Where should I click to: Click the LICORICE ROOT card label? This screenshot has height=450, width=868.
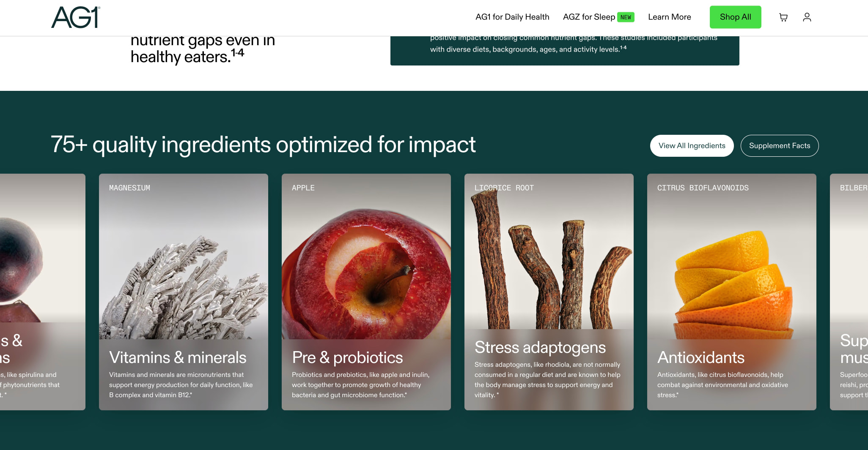click(x=504, y=188)
